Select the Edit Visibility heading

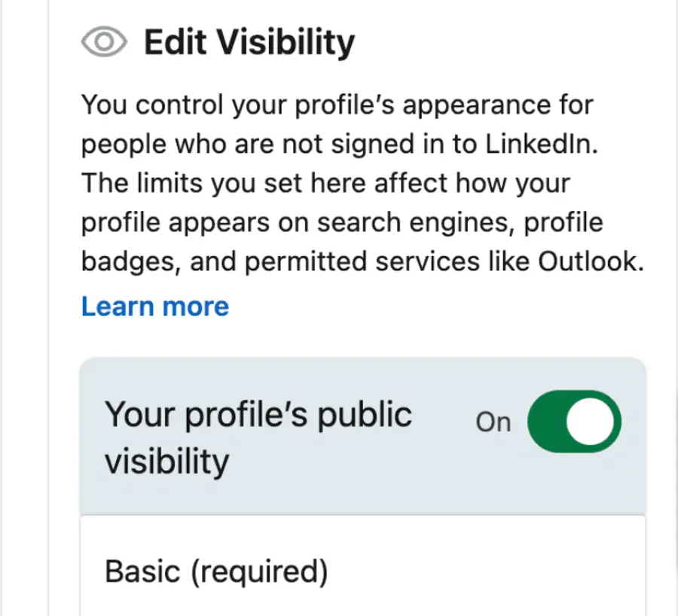249,42
